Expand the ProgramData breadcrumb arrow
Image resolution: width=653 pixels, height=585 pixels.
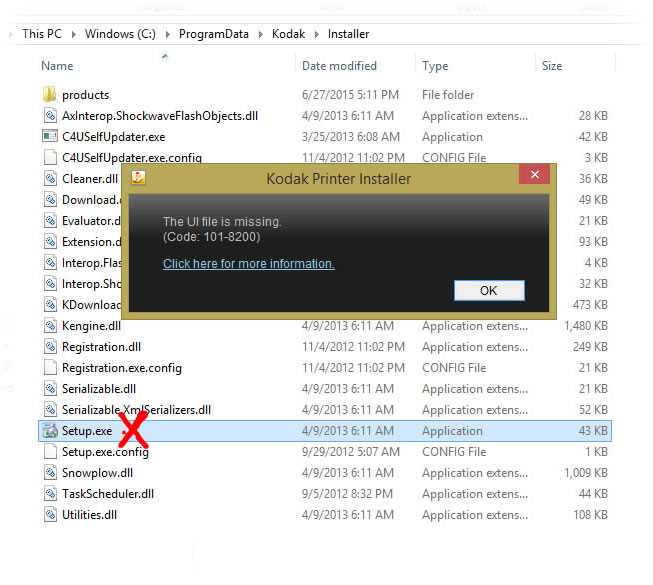pos(262,34)
